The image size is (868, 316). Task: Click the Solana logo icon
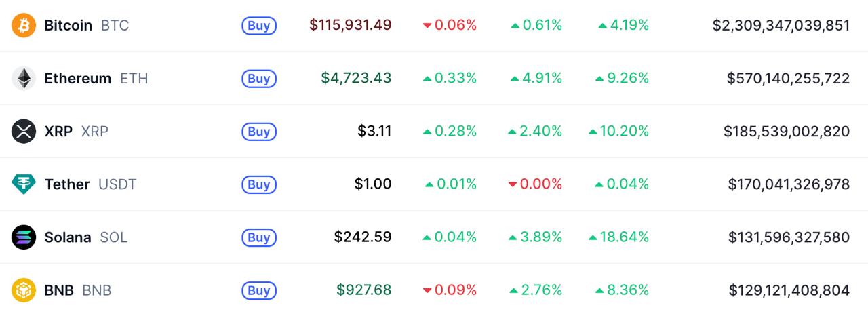pos(24,237)
